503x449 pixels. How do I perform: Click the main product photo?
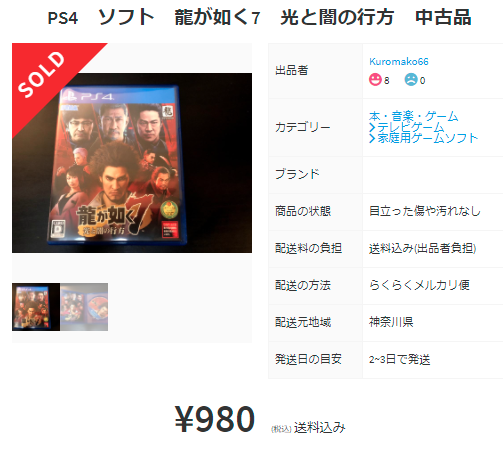[x=132, y=163]
